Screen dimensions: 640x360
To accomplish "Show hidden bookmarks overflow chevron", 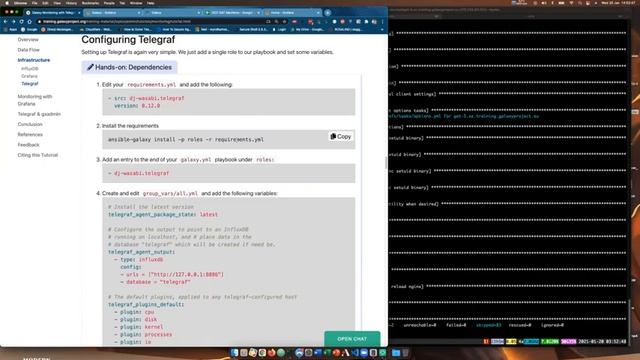I will point(382,29).
